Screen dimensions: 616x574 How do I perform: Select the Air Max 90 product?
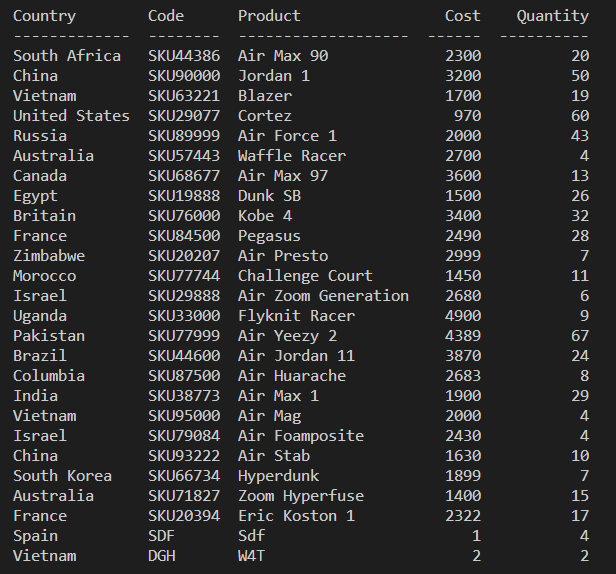pyautogui.click(x=283, y=56)
